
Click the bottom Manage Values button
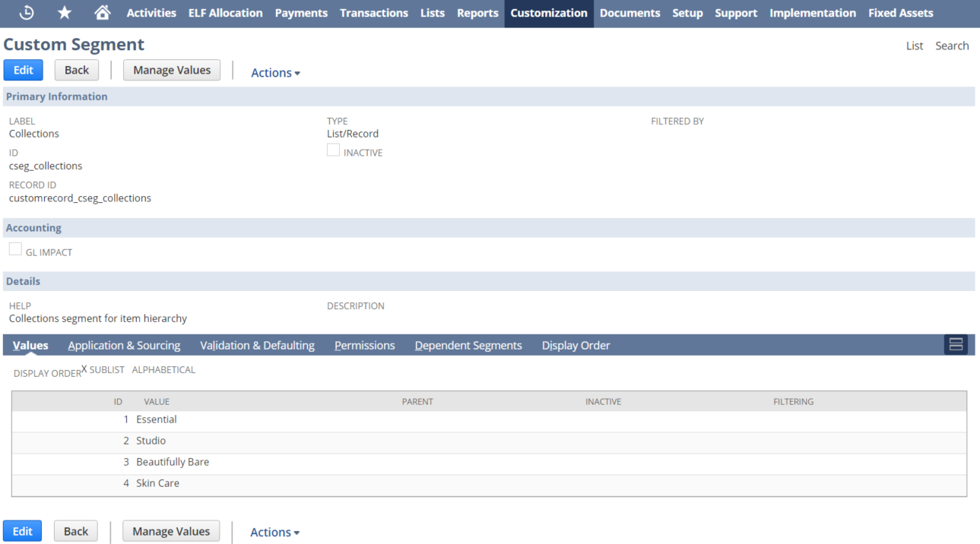coord(171,531)
